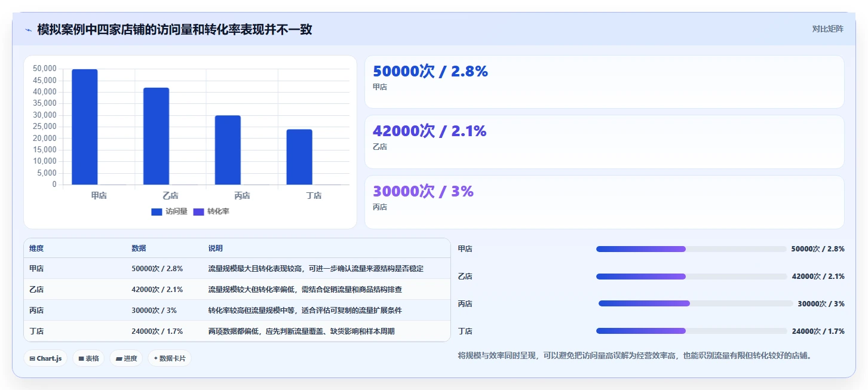Click the 表格 tag
The image size is (868, 390).
89,358
